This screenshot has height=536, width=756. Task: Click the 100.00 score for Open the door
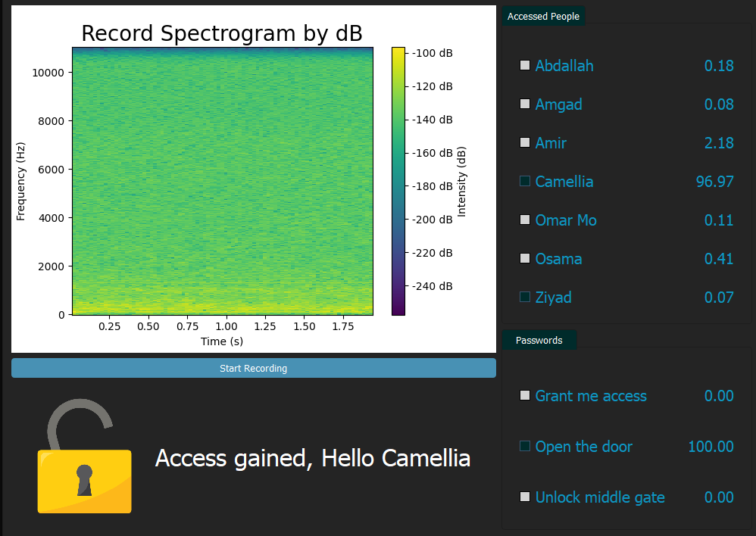(710, 447)
